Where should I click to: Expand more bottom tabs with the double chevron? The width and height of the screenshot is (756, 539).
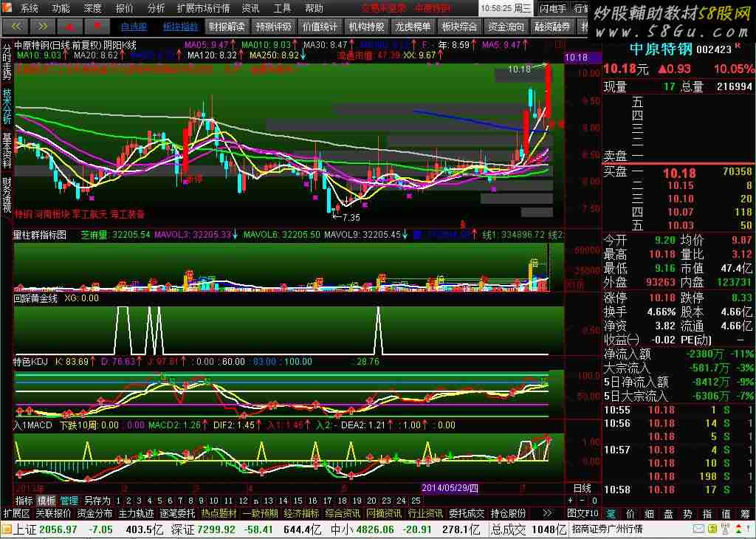point(547,513)
